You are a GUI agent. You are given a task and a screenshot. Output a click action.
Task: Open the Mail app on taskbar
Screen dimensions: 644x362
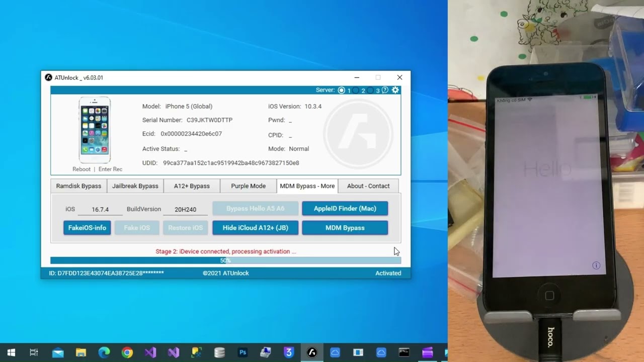pyautogui.click(x=58, y=352)
